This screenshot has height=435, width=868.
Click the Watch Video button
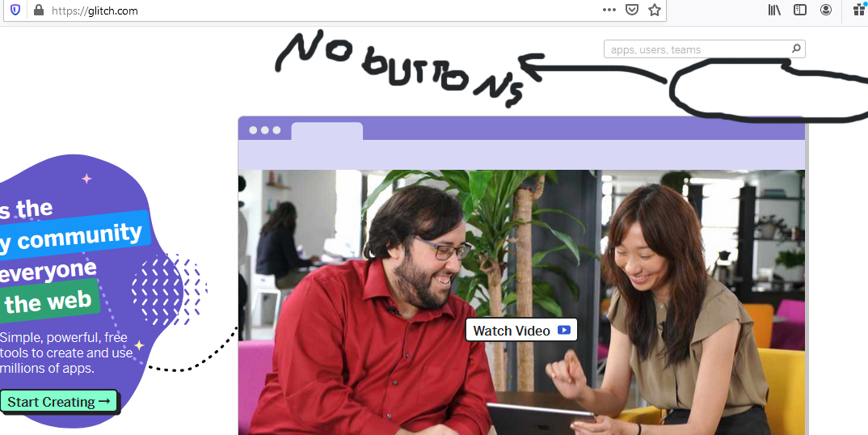tap(521, 330)
